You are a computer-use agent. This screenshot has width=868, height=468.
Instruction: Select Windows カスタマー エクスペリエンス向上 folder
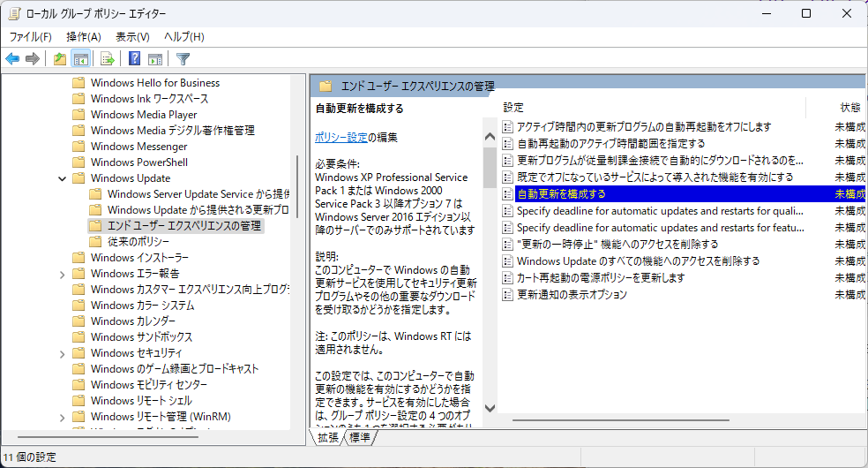[190, 290]
